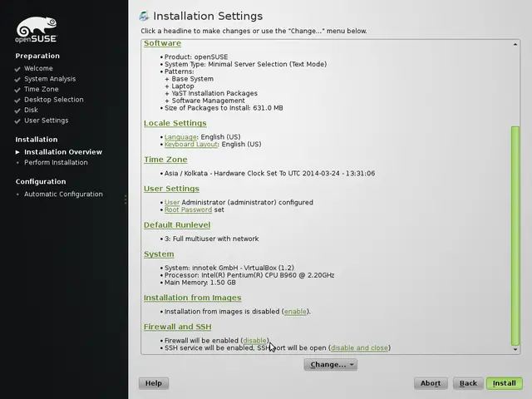Open the Installation from Images headline

coord(192,298)
